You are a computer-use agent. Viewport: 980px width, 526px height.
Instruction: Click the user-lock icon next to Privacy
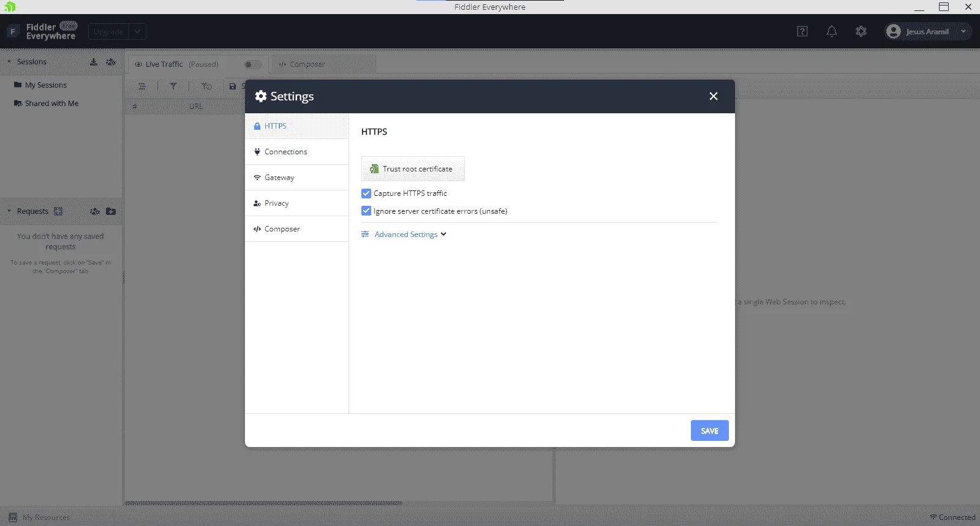(257, 203)
